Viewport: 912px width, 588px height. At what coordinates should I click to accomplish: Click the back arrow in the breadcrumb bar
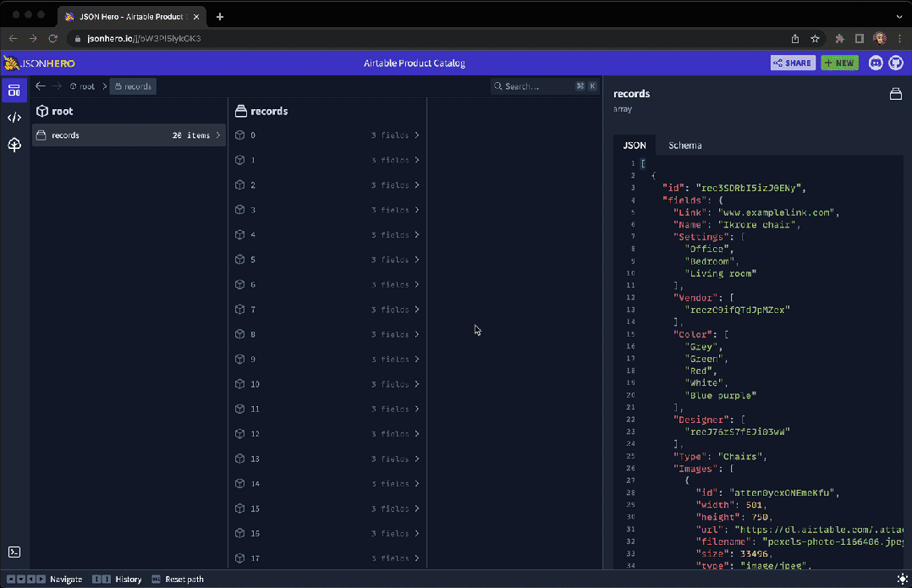(x=40, y=85)
